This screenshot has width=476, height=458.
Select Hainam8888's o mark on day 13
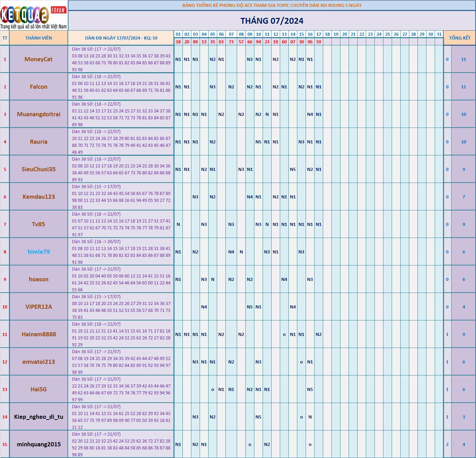(x=284, y=334)
